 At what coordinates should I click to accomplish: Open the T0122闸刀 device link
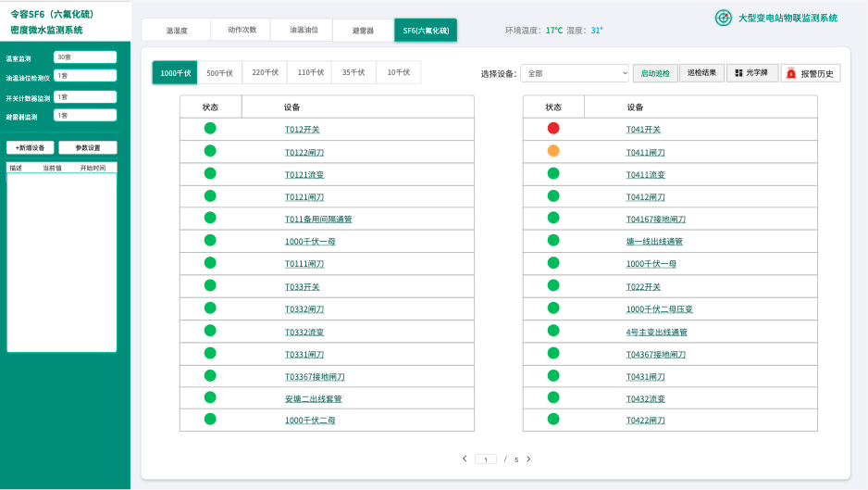click(304, 153)
